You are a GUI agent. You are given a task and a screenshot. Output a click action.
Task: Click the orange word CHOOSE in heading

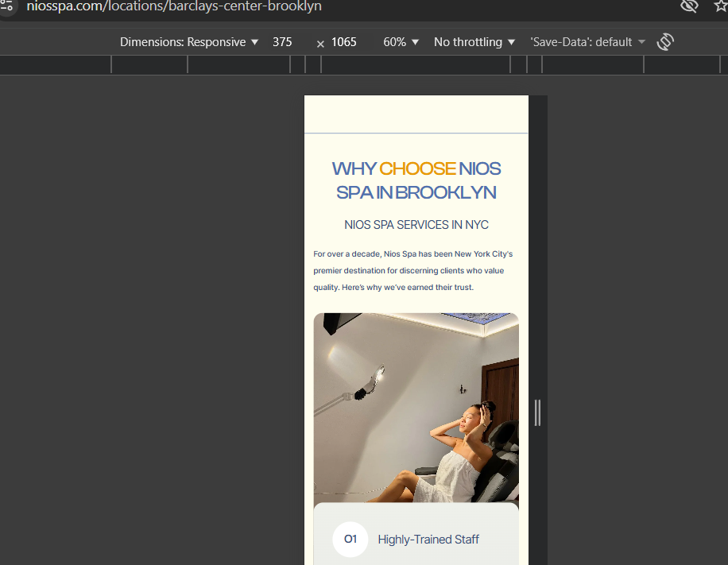pos(417,168)
